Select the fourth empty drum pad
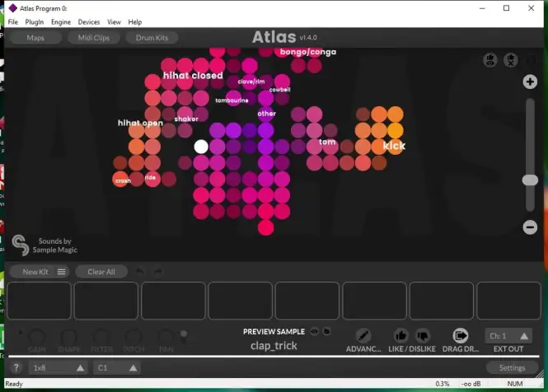Image resolution: width=548 pixels, height=392 pixels. [x=241, y=301]
